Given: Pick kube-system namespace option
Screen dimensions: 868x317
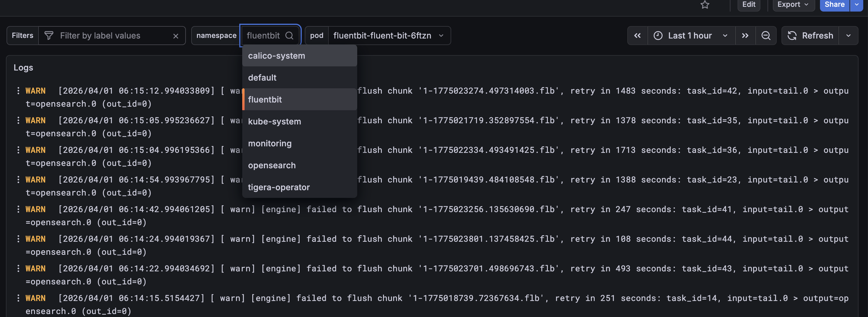Looking at the screenshot, I should pyautogui.click(x=299, y=121).
